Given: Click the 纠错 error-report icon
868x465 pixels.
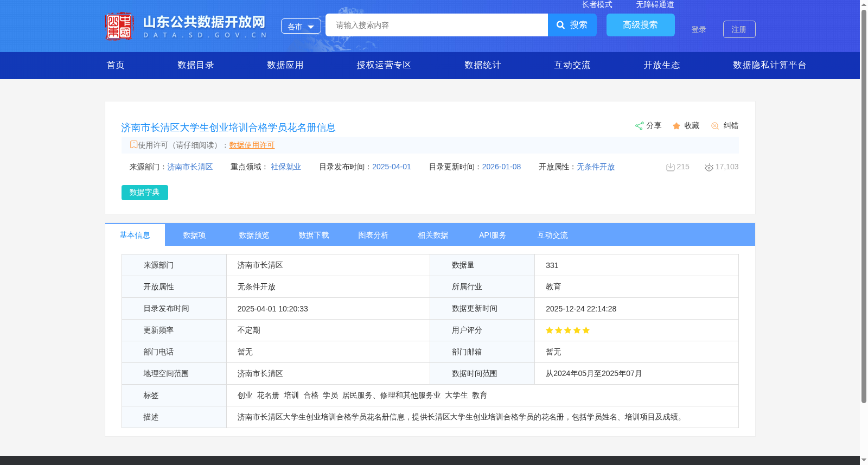Looking at the screenshot, I should [x=715, y=126].
